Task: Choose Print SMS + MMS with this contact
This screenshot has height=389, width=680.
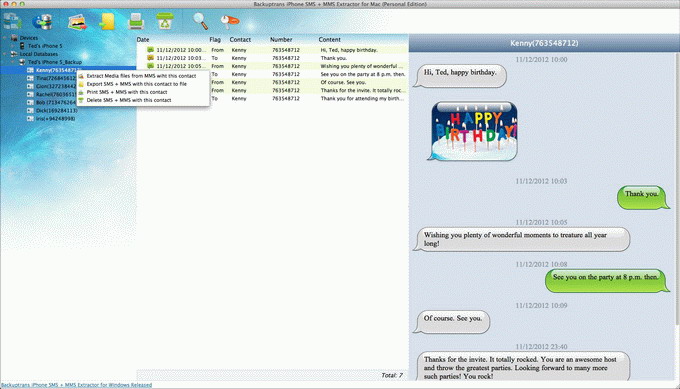Action: point(143,92)
